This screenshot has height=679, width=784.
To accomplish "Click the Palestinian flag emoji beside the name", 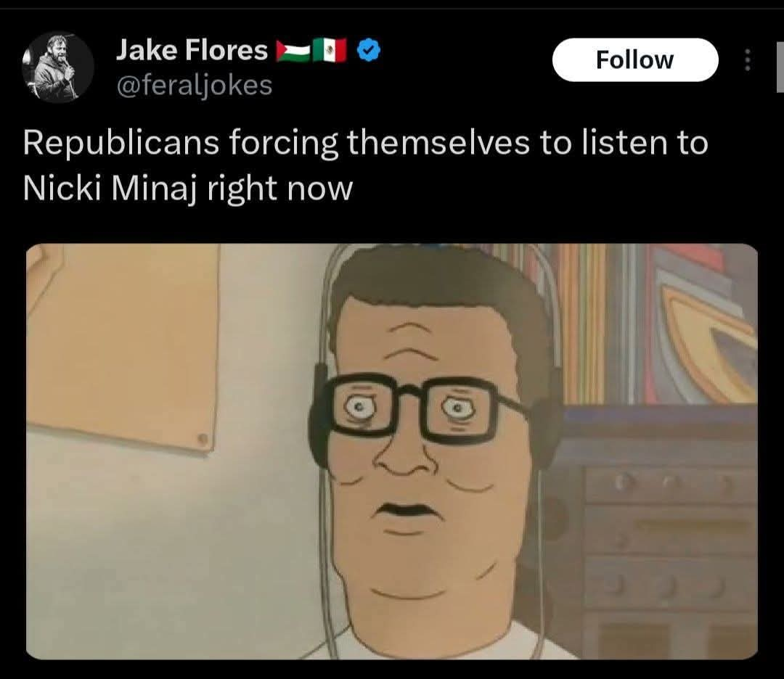I will pyautogui.click(x=294, y=51).
